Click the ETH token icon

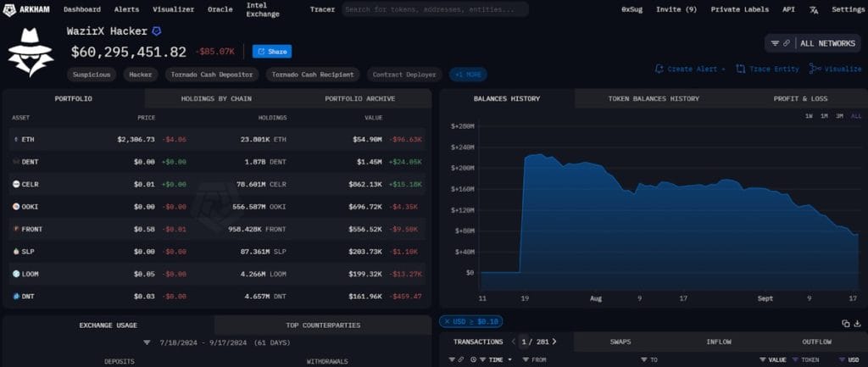click(16, 140)
